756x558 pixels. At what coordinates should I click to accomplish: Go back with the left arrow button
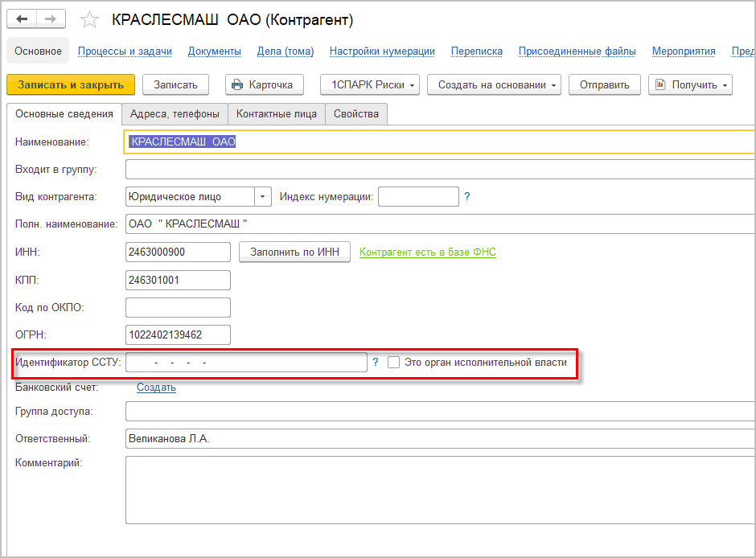click(x=23, y=19)
